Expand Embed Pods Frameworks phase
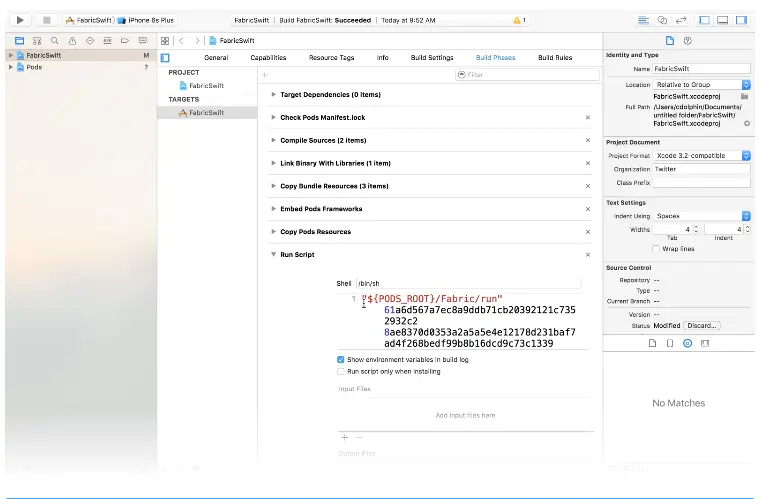The image size is (763, 499). tap(273, 209)
